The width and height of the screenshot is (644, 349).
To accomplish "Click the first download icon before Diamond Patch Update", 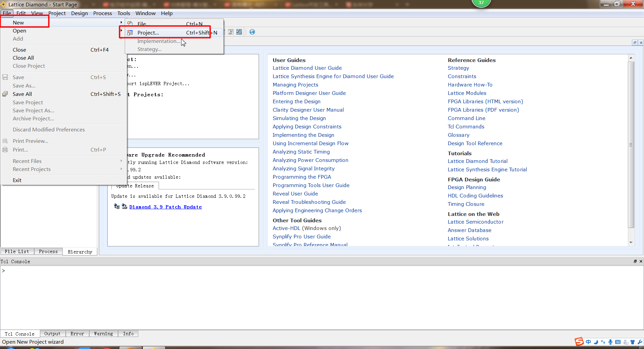I will [116, 206].
